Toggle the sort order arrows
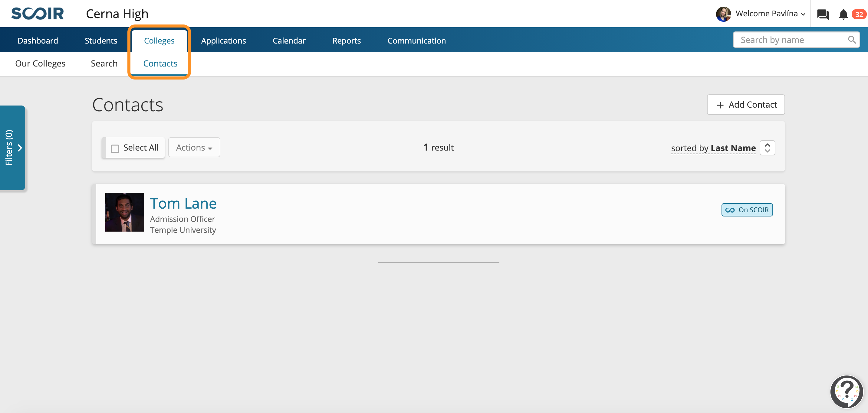Screen dimensions: 868x413 767,148
